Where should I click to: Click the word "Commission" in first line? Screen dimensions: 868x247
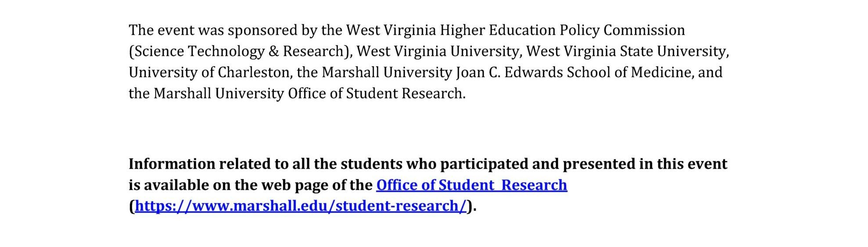[644, 30]
